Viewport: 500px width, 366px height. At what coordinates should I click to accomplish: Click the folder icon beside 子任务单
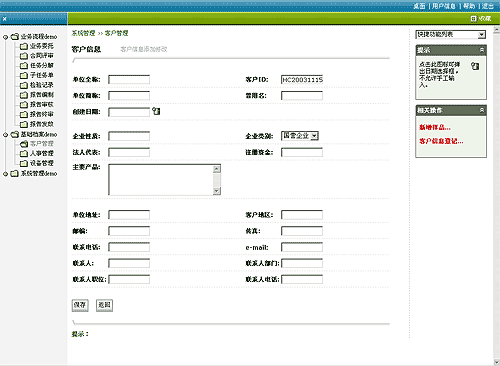click(x=24, y=76)
